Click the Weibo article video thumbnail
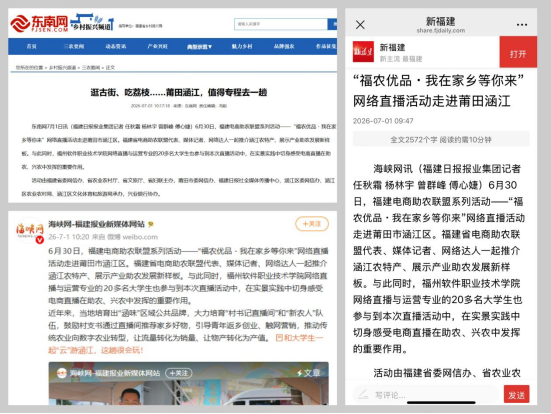The image size is (551, 414). (188, 383)
